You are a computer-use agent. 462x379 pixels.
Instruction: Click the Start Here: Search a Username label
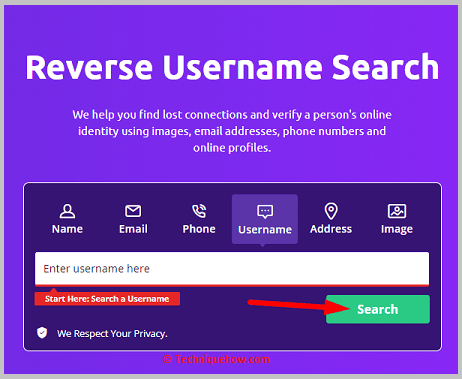pyautogui.click(x=107, y=299)
